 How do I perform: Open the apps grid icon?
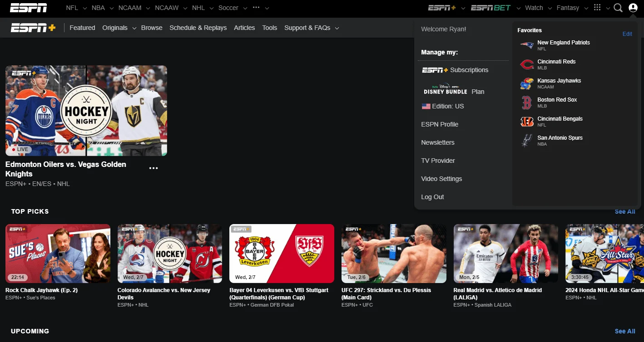coord(597,8)
